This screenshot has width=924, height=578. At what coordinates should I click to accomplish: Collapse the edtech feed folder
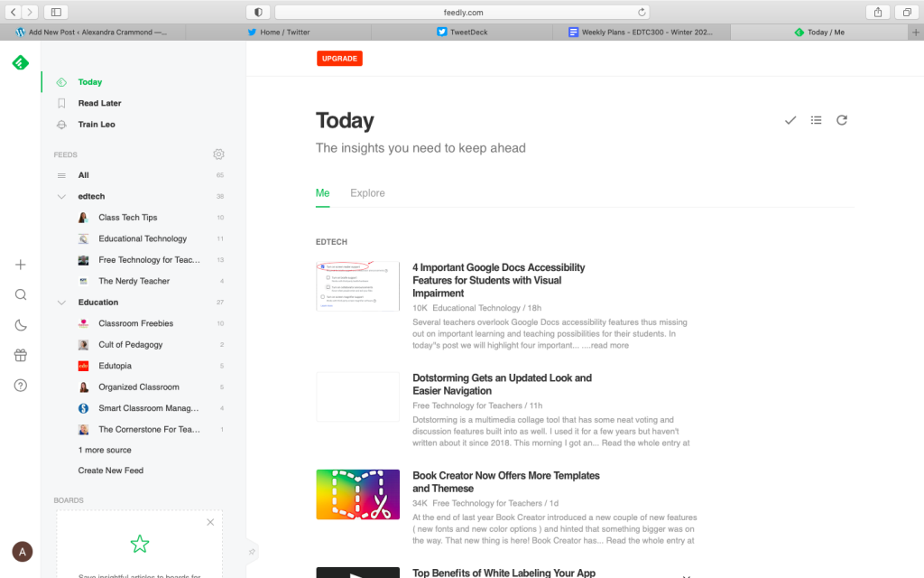coord(61,196)
